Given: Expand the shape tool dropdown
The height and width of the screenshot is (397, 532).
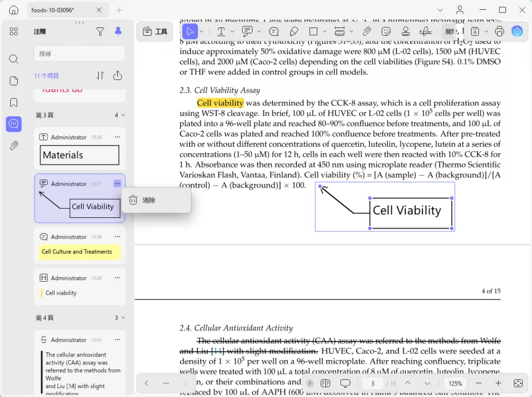Looking at the screenshot, I should pos(325,32).
